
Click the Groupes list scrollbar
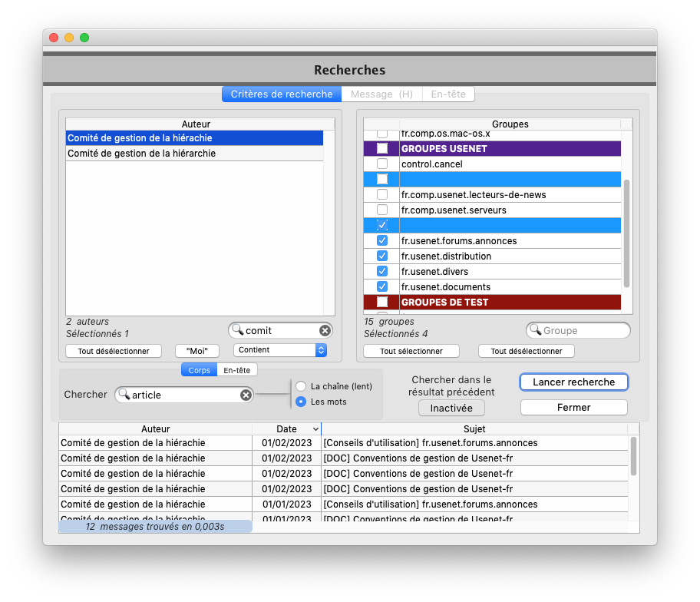pos(626,233)
